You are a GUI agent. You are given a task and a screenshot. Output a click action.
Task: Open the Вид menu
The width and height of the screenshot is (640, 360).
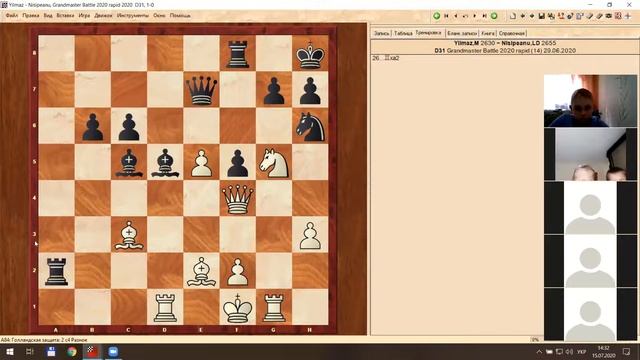pos(48,16)
